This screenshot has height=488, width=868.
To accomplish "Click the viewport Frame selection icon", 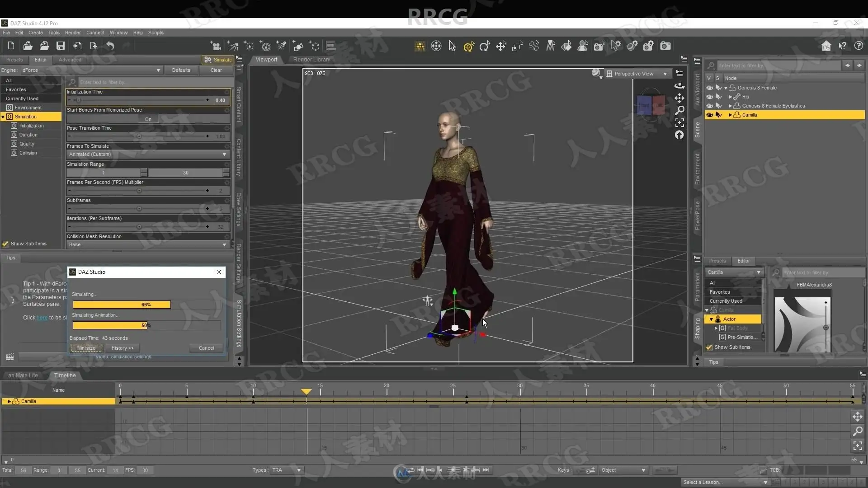I will tap(679, 122).
